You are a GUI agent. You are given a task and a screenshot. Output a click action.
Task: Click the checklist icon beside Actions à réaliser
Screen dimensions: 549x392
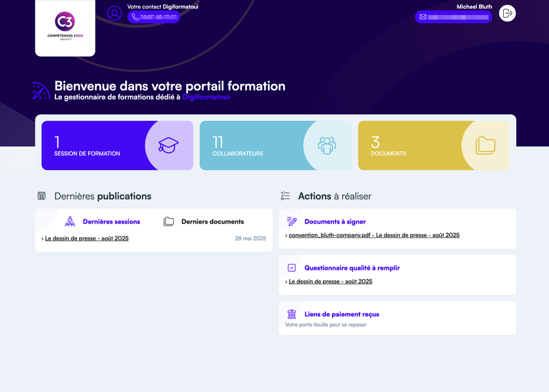[286, 196]
